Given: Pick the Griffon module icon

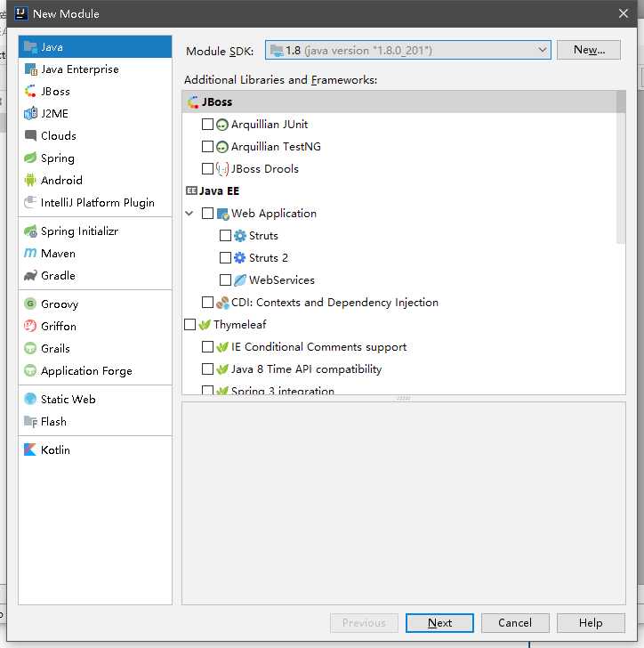Looking at the screenshot, I should tap(30, 326).
